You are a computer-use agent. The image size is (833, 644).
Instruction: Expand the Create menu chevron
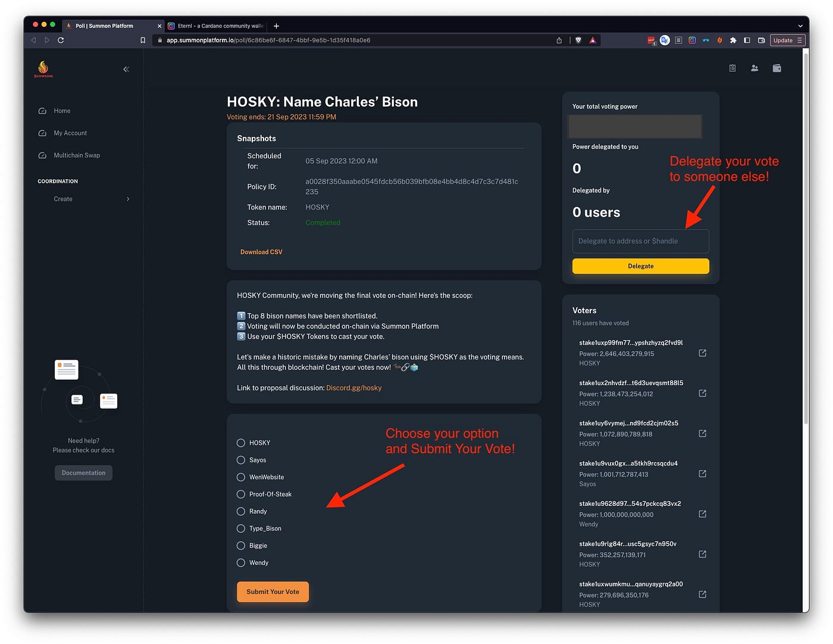click(x=128, y=199)
